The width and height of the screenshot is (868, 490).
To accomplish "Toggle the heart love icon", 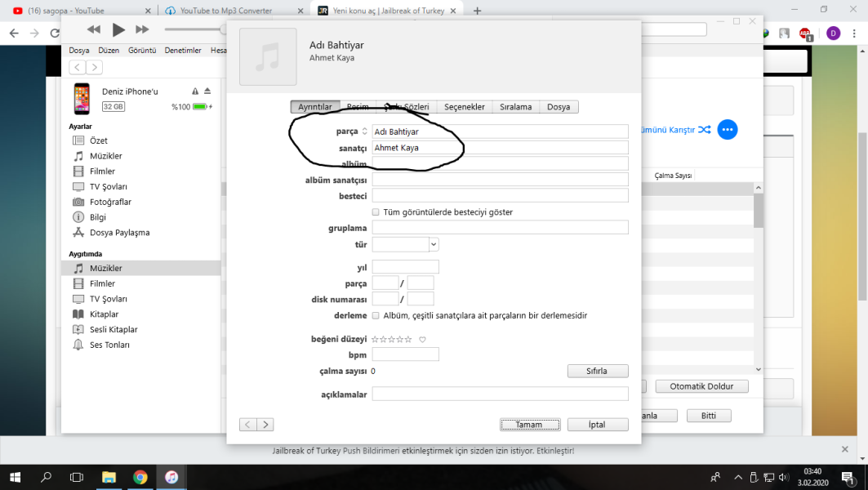I will (422, 340).
